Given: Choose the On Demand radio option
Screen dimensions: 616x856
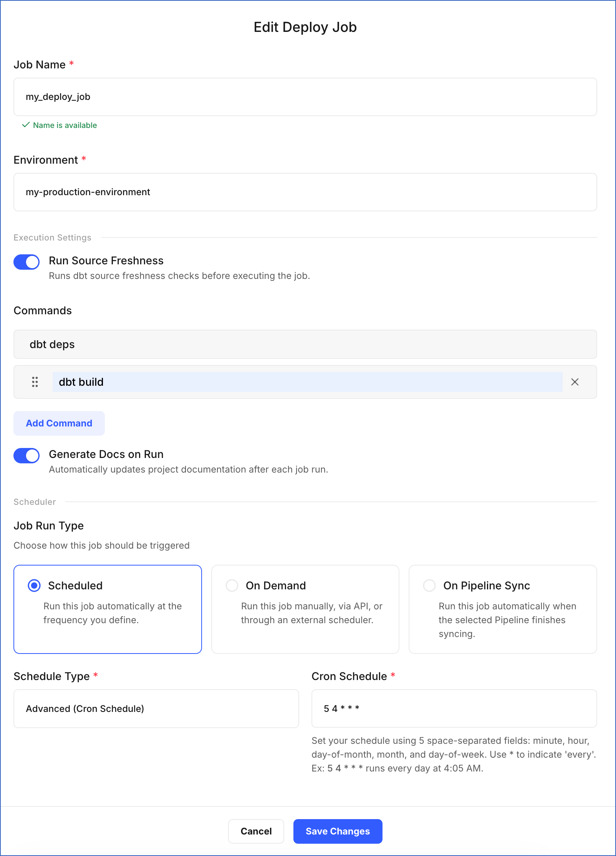Looking at the screenshot, I should point(232,586).
